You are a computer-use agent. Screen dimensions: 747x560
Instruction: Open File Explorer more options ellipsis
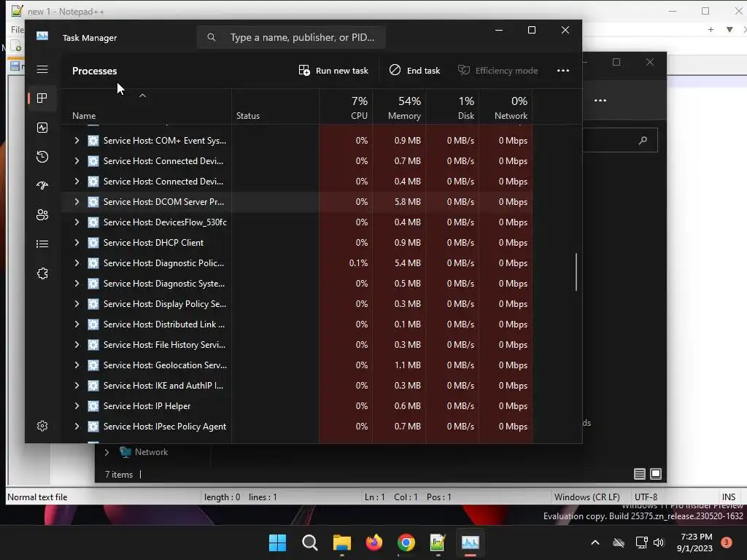600,101
